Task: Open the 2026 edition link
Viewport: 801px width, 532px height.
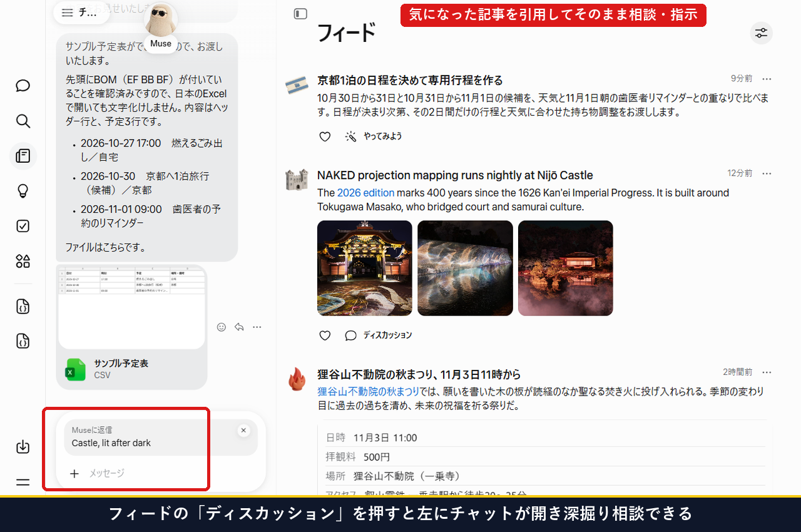Action: click(x=365, y=193)
